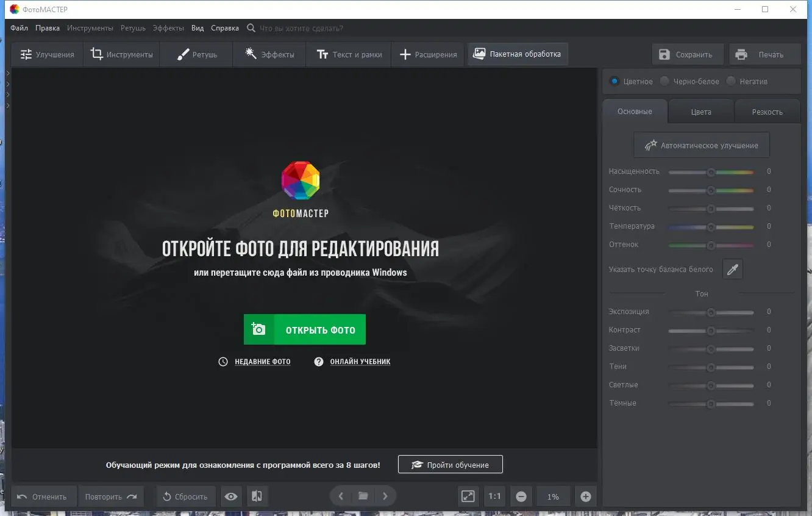Image resolution: width=812 pixels, height=516 pixels.
Task: Open the Эффекты menu in the menu bar
Action: 168,27
